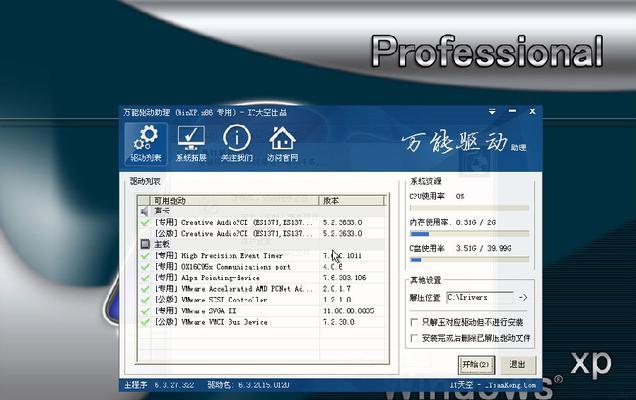
Task: Open the 访问官网 home icon
Action: (x=282, y=144)
